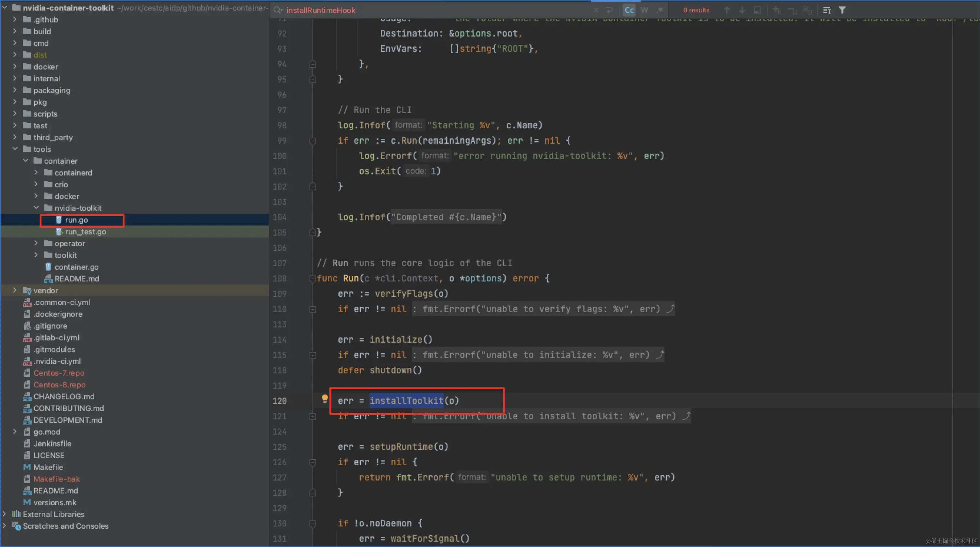Go to previous search occurrence arrow
The height and width of the screenshot is (547, 980).
coord(727,10)
